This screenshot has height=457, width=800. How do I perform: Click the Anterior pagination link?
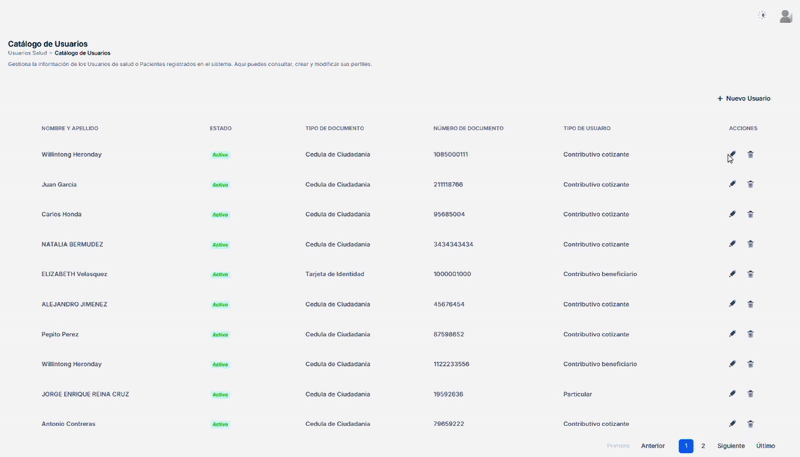click(x=653, y=446)
